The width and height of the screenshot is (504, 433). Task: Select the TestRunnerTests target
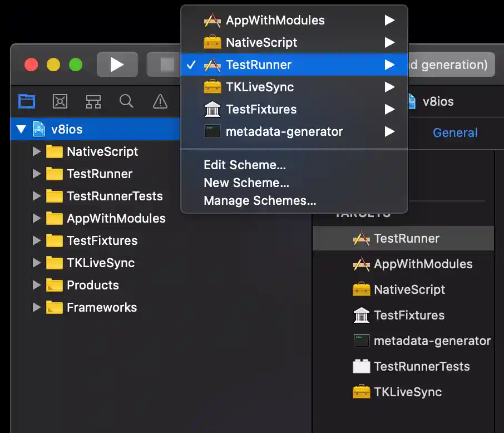pos(423,366)
